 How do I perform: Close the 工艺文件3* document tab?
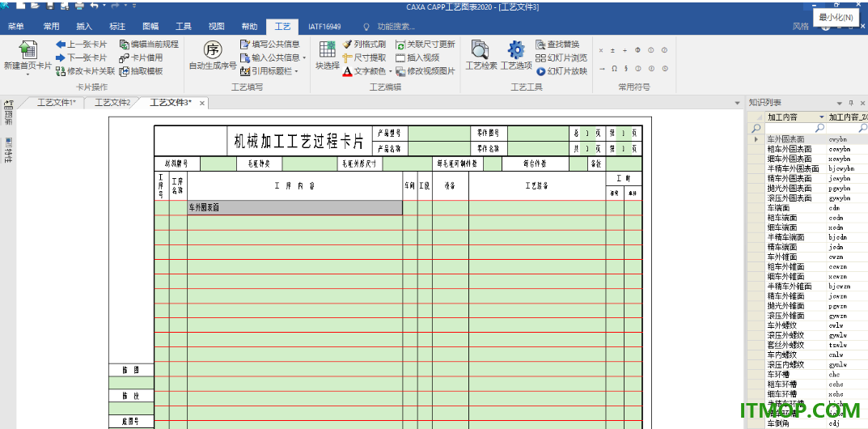[202, 103]
